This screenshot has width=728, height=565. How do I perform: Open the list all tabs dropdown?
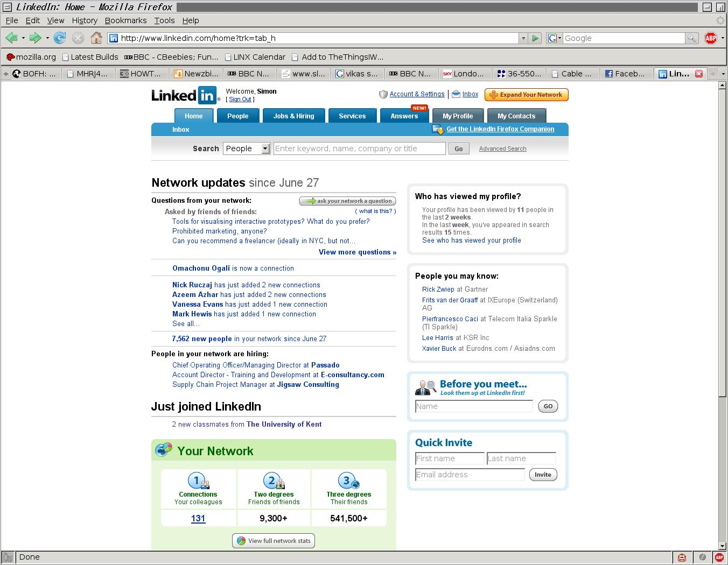click(722, 74)
